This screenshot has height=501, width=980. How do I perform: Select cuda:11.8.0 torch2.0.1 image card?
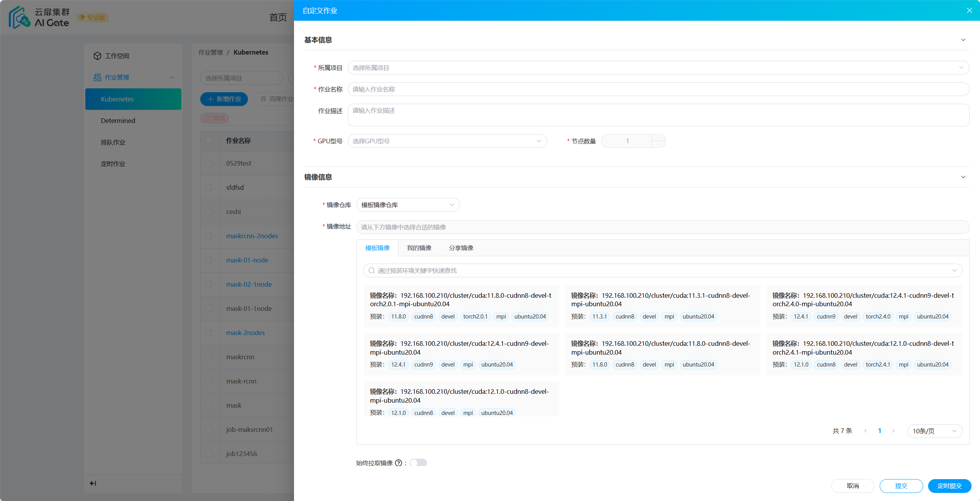pyautogui.click(x=461, y=306)
